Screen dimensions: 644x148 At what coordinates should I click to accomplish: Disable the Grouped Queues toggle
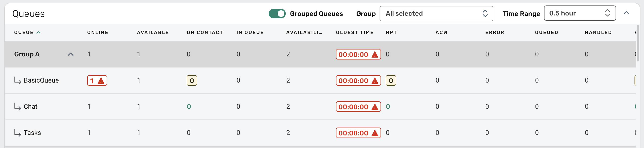[277, 14]
